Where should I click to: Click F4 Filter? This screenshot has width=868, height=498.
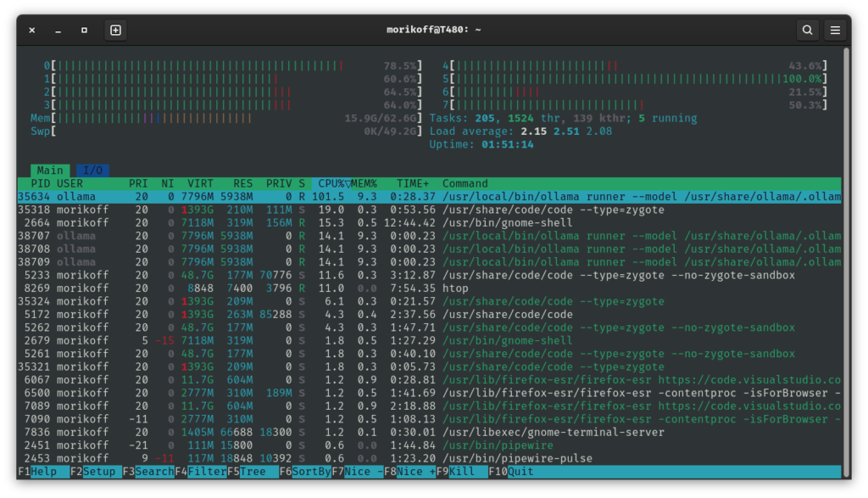[200, 472]
